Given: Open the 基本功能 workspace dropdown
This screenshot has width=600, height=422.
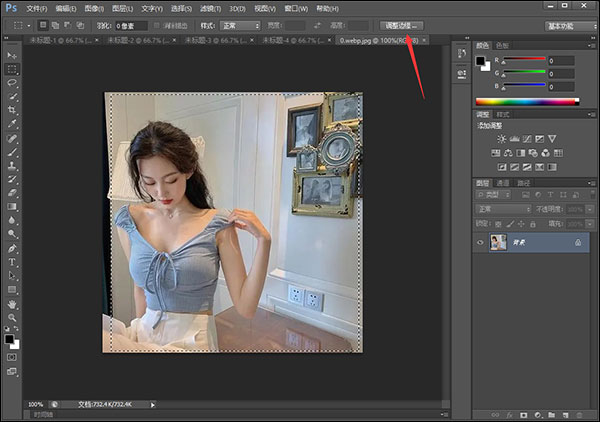Looking at the screenshot, I should 568,25.
